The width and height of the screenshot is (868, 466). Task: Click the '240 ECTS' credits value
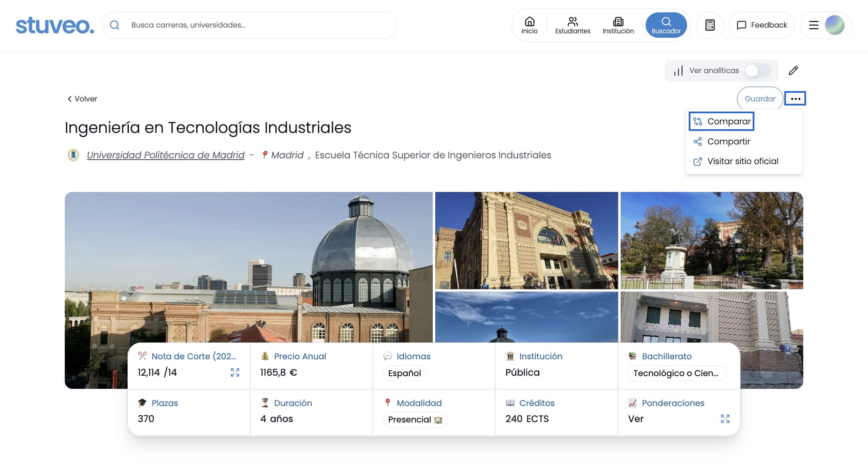tap(527, 419)
